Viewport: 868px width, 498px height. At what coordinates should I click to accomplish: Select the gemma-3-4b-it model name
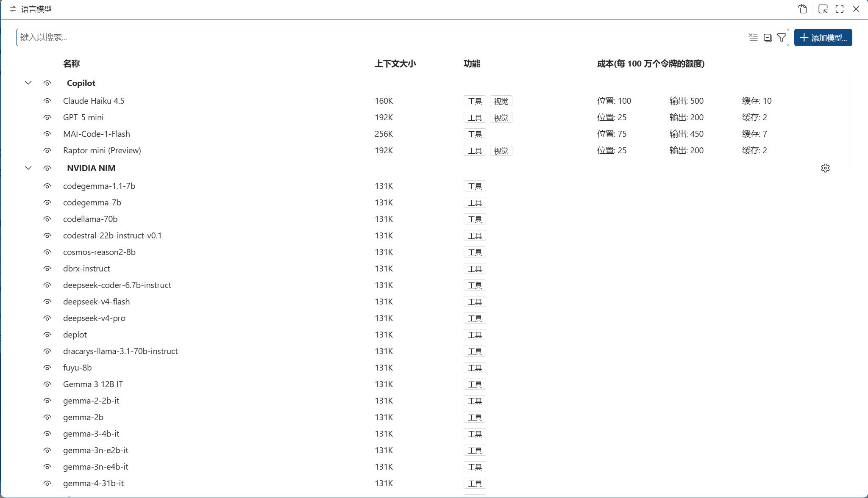tap(91, 434)
